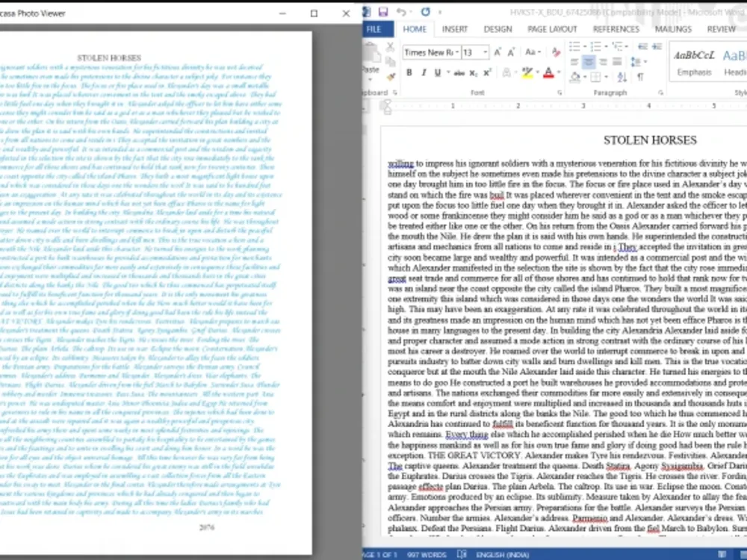Click the image in Picasa Photo Viewer
This screenshot has height=560, width=747.
pos(156,293)
